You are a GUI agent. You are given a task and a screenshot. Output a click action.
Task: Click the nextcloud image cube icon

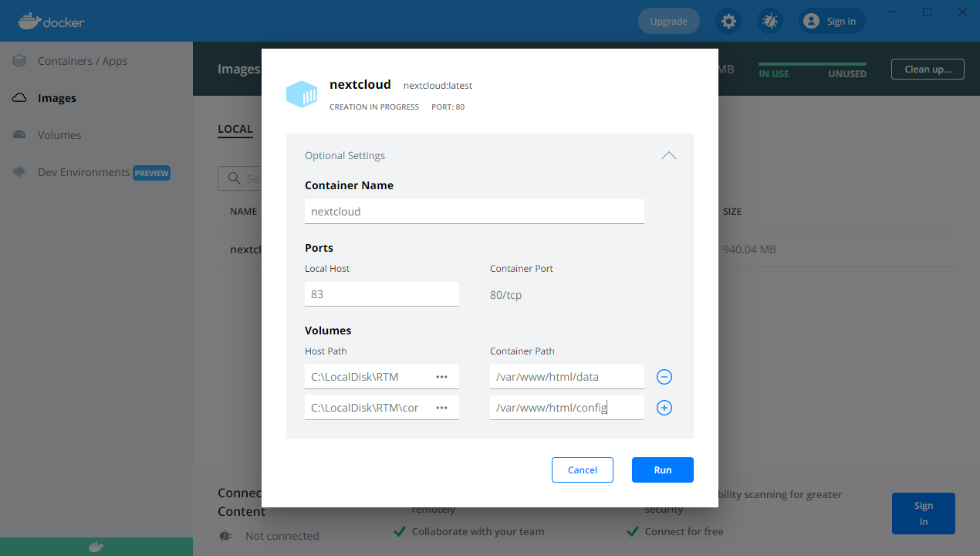coord(302,93)
